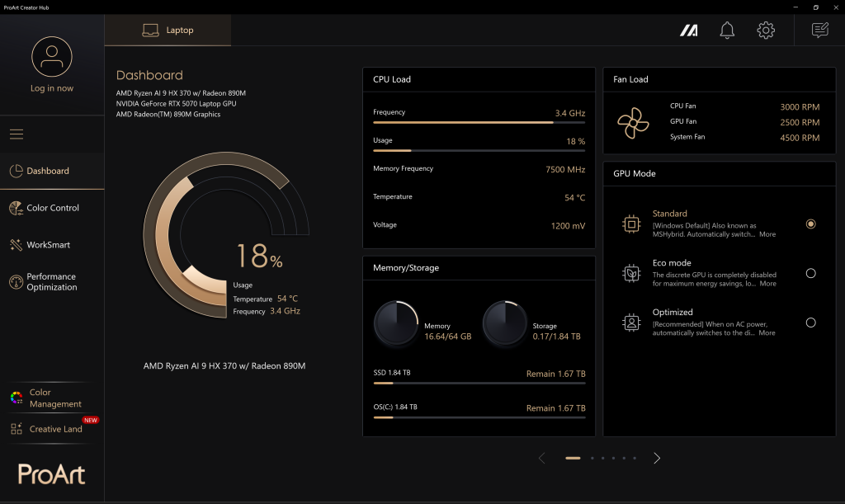
Task: Open Color Control in sidebar
Action: (x=52, y=208)
